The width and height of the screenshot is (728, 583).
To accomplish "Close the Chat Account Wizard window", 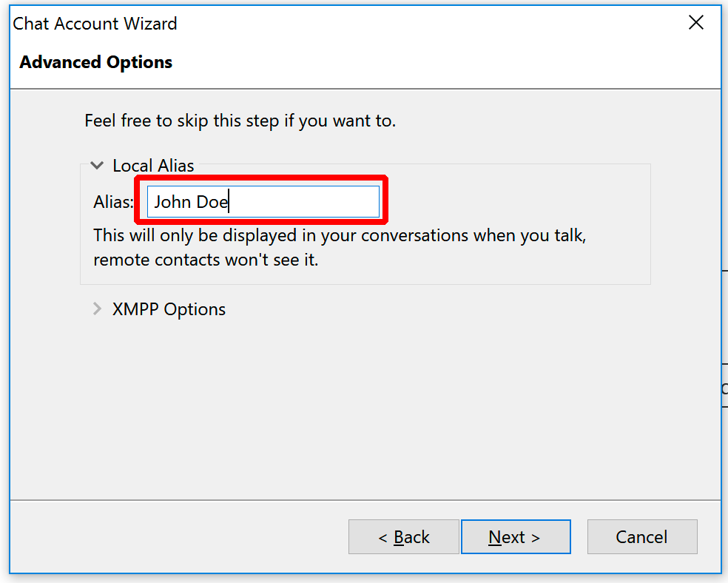I will tap(696, 22).
